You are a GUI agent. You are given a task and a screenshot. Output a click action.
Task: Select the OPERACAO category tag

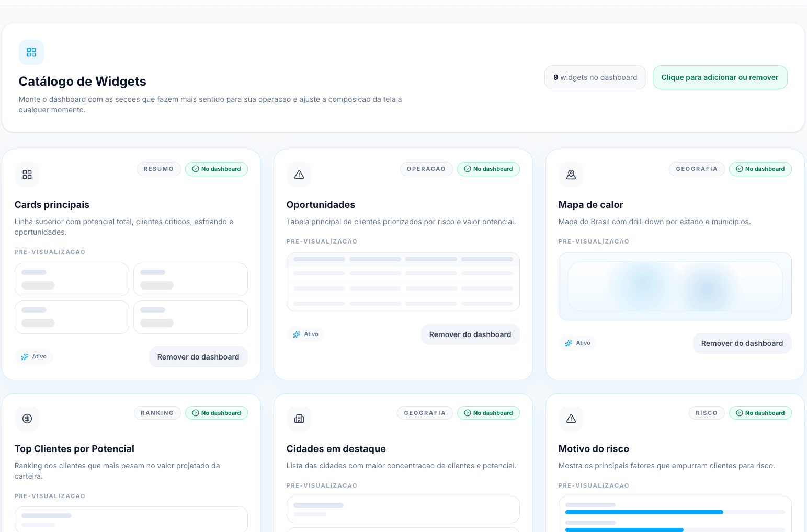426,169
